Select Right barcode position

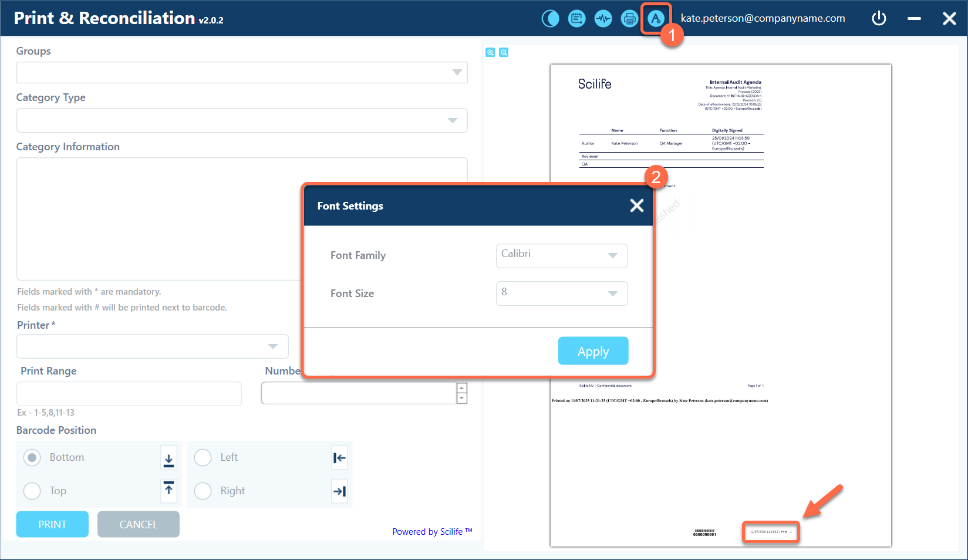[x=203, y=491]
